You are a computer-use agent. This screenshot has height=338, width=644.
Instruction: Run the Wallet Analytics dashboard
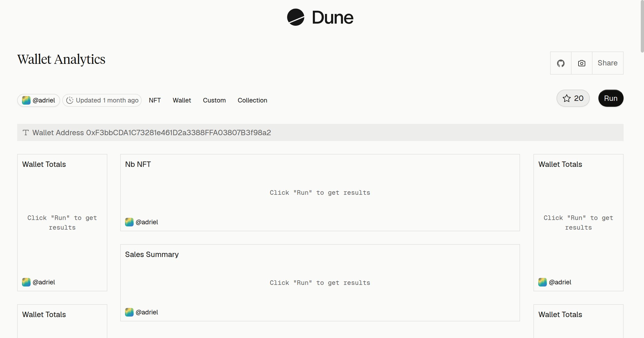click(x=611, y=98)
